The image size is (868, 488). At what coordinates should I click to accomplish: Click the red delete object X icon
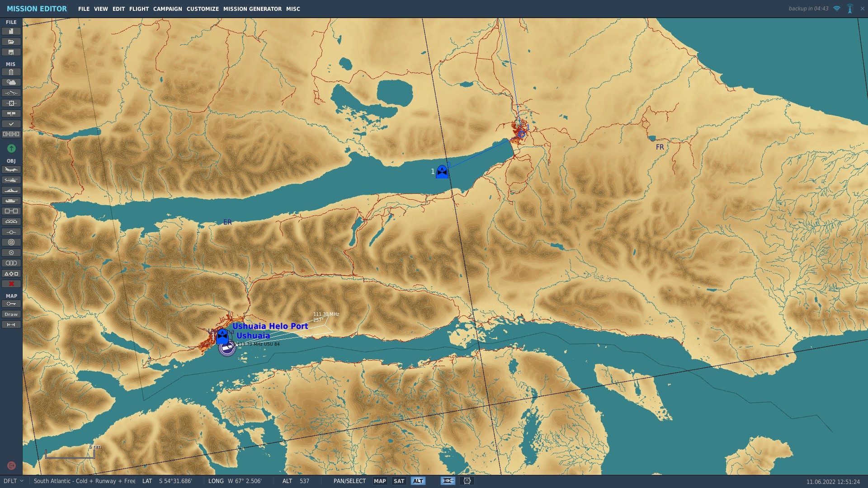(11, 284)
